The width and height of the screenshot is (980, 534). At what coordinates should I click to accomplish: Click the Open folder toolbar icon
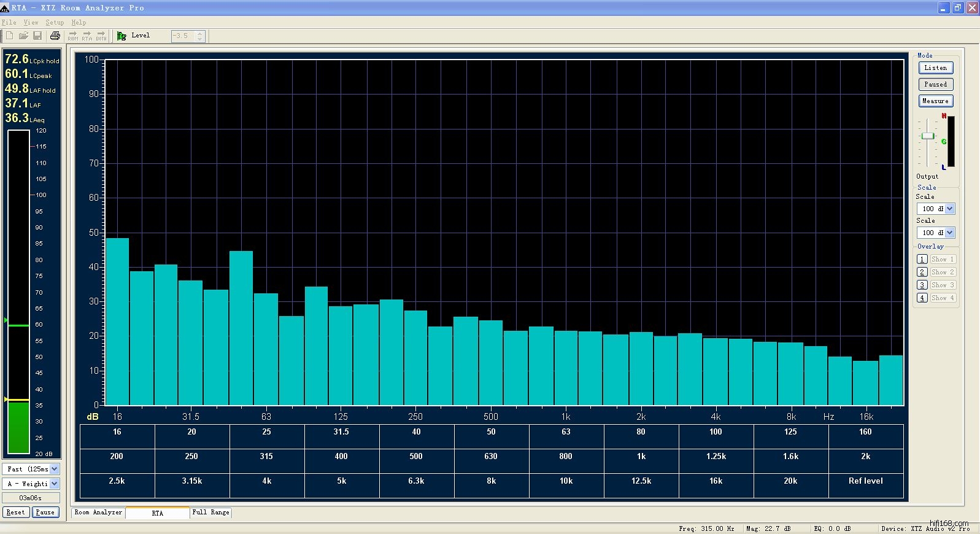coord(23,36)
